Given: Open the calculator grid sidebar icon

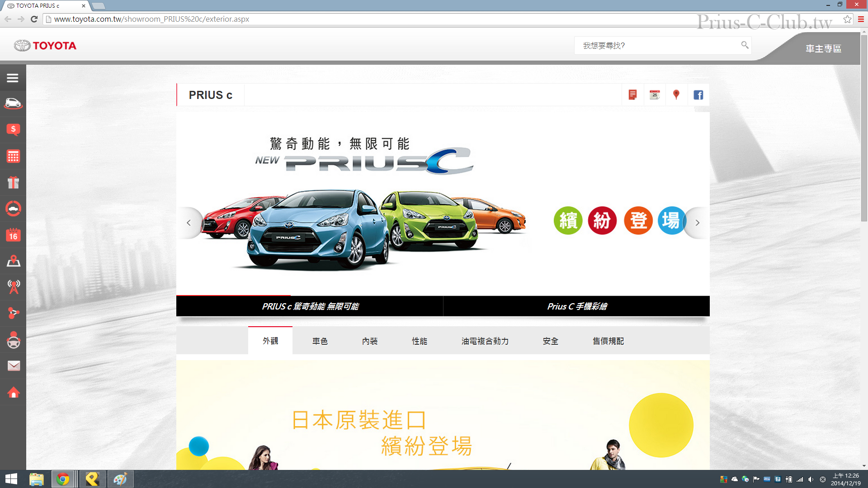Looking at the screenshot, I should [x=13, y=156].
